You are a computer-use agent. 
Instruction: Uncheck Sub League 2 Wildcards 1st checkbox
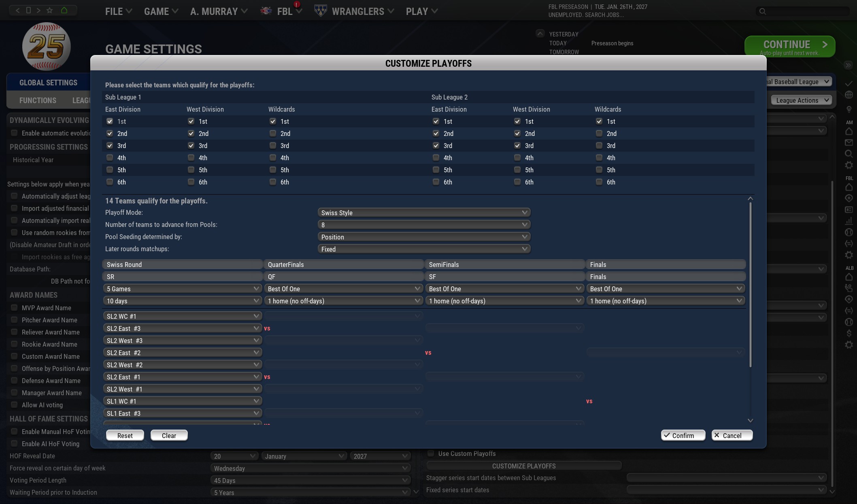pos(599,121)
